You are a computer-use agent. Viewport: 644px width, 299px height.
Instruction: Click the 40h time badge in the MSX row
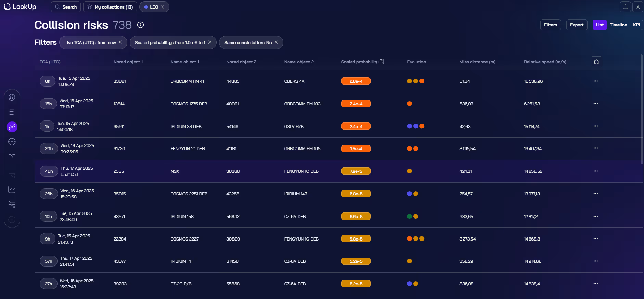(49, 171)
